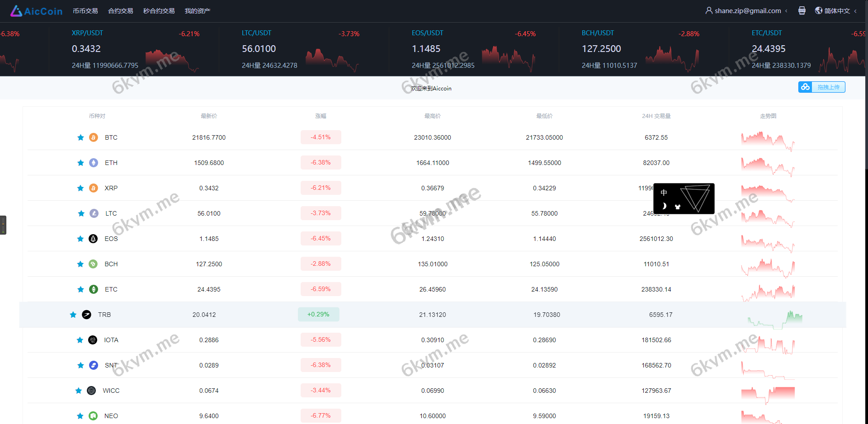The height and width of the screenshot is (424, 868).
Task: Click the cloud icon on the upload button
Action: 805,87
